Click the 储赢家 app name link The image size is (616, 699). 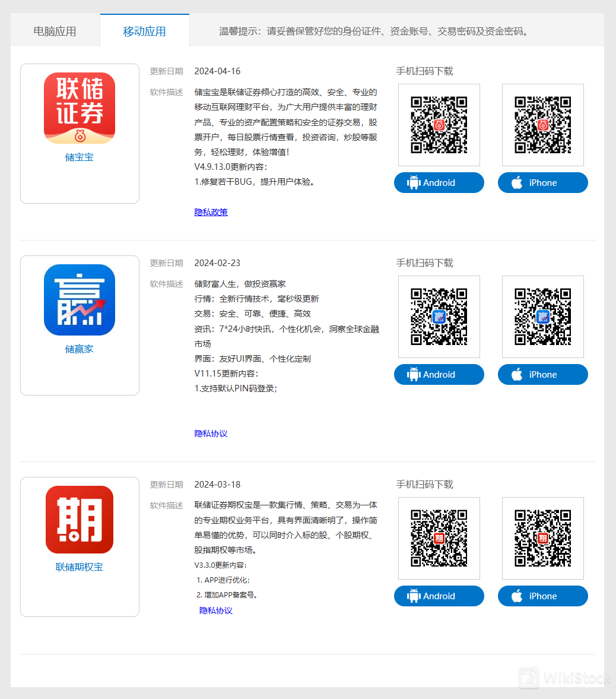80,349
